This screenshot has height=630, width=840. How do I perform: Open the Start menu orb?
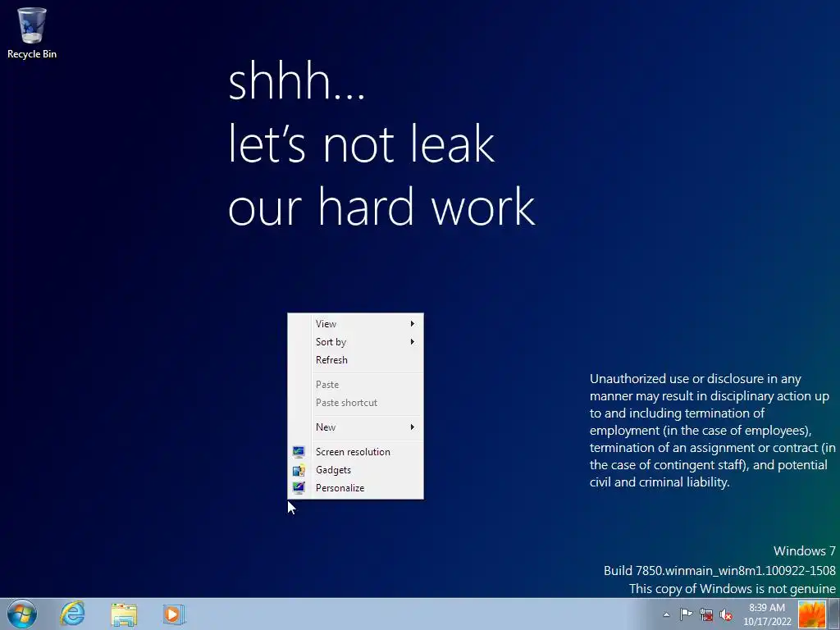point(22,614)
